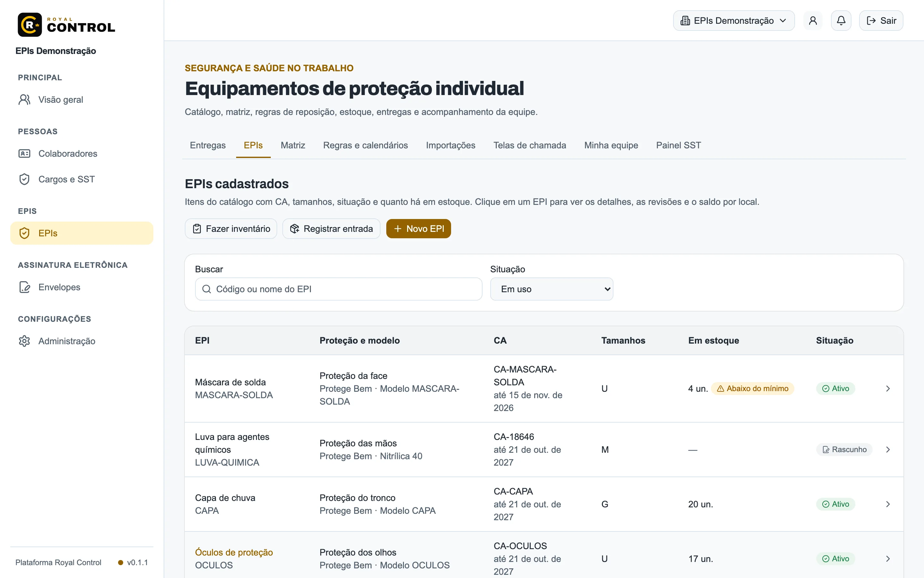Click the clipboard icon on Fazer inventário
Screen dimensions: 924x578
tap(197, 229)
